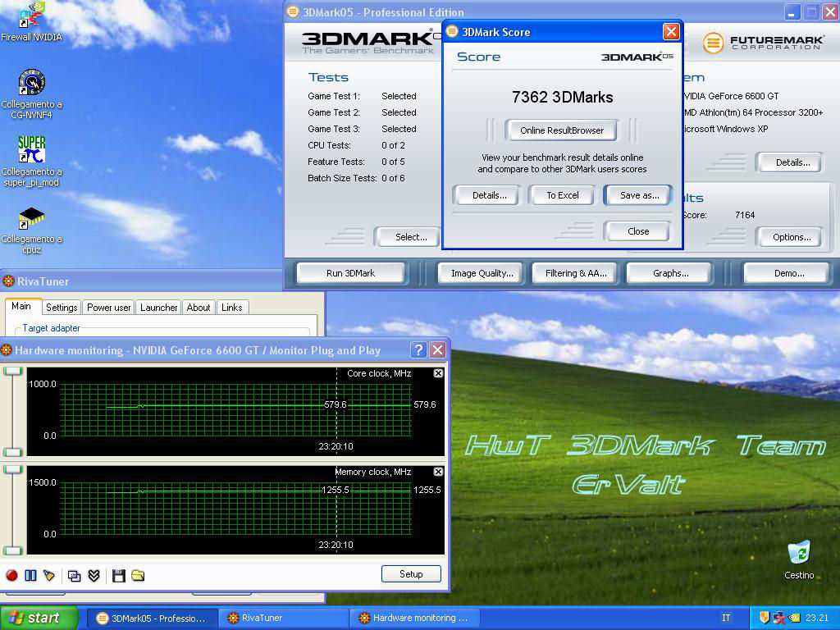The height and width of the screenshot is (630, 840).
Task: Click the score value '7164' in Results
Action: (745, 215)
